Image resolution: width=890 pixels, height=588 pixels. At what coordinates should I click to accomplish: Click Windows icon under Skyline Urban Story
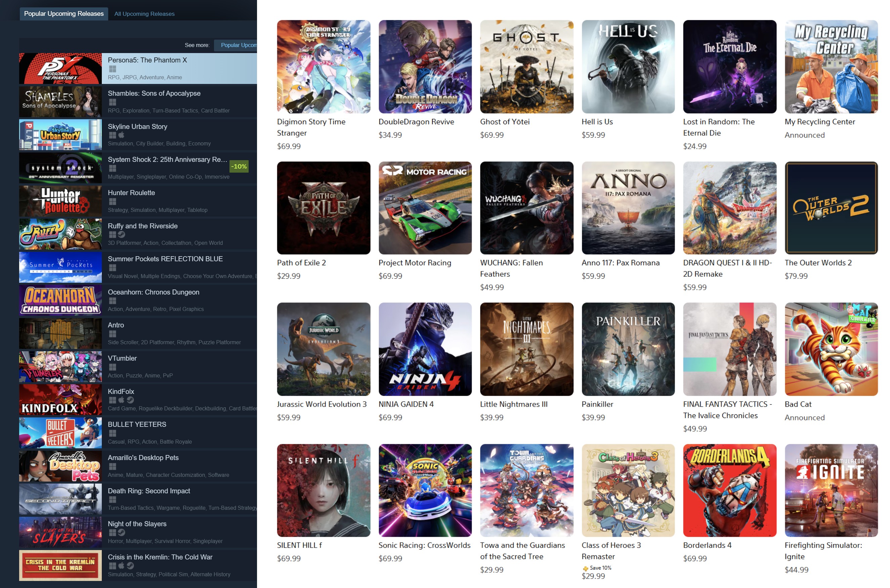[113, 135]
